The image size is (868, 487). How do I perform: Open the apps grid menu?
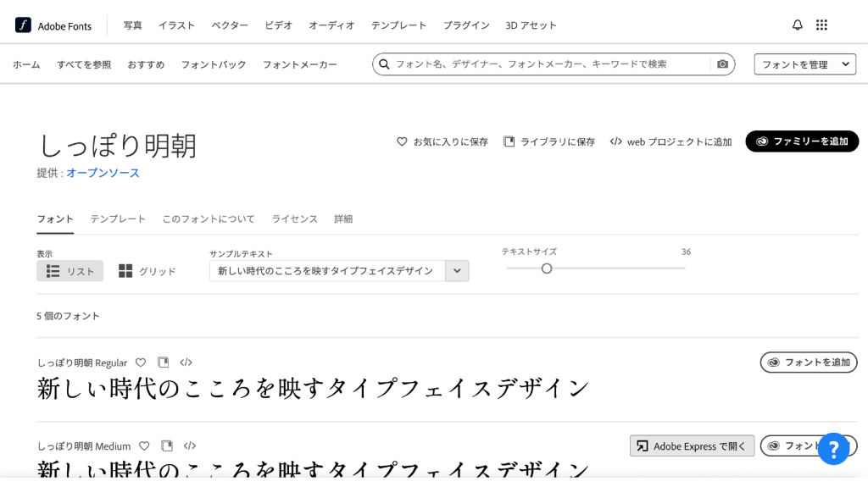[821, 25]
